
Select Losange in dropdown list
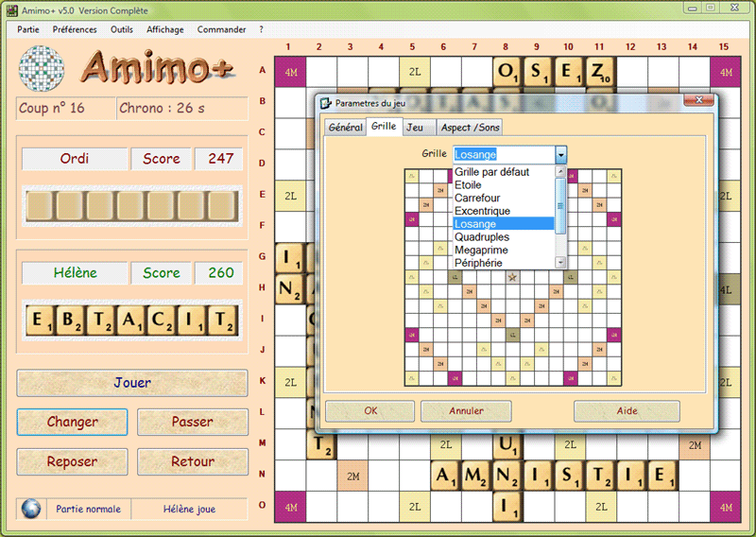coord(504,224)
